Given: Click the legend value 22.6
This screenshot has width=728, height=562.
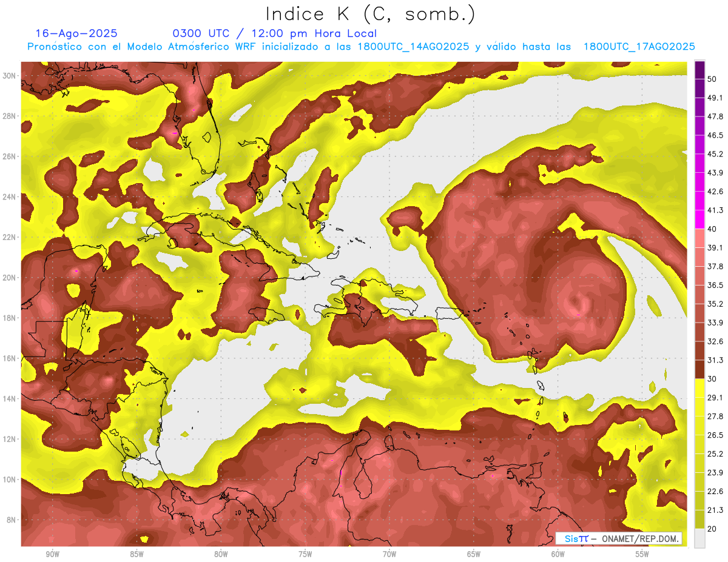Looking at the screenshot, I should pos(715,492).
